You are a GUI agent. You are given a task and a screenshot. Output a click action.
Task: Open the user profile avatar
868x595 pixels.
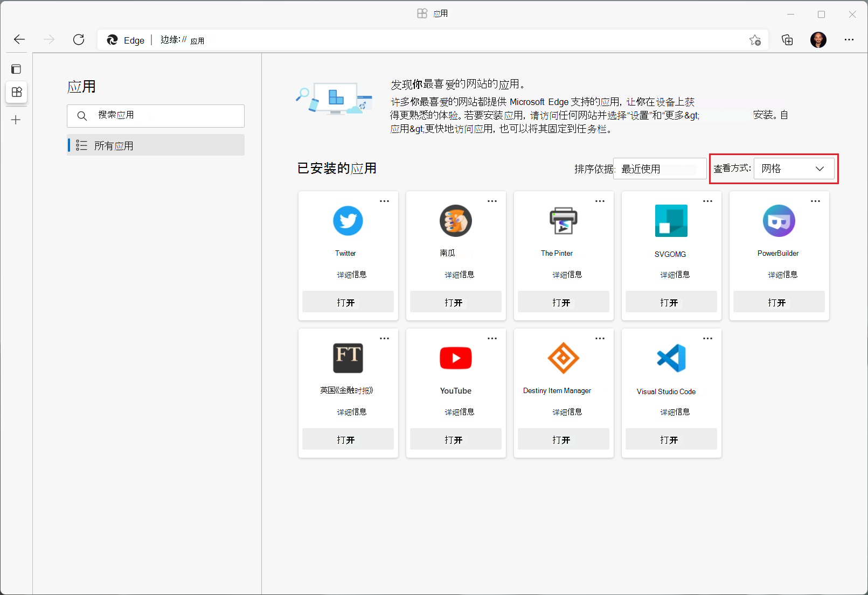pyautogui.click(x=818, y=40)
